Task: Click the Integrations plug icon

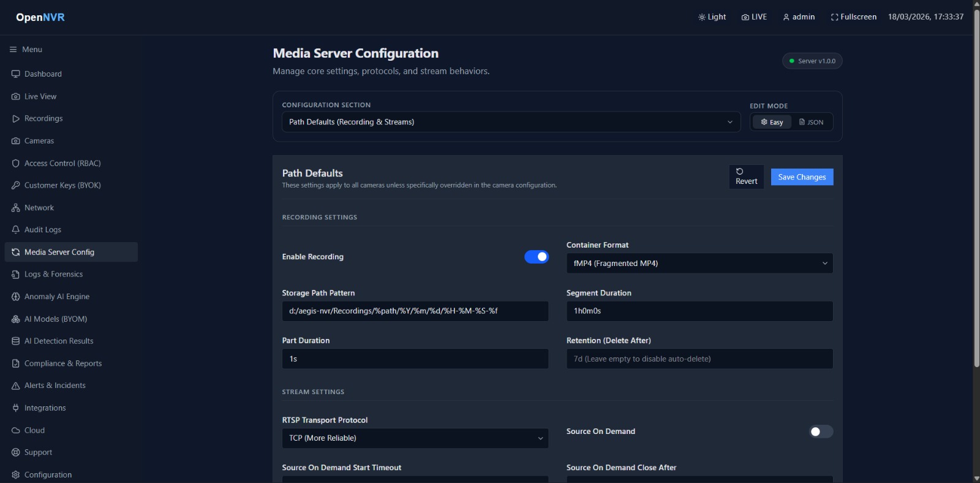Action: 16,408
